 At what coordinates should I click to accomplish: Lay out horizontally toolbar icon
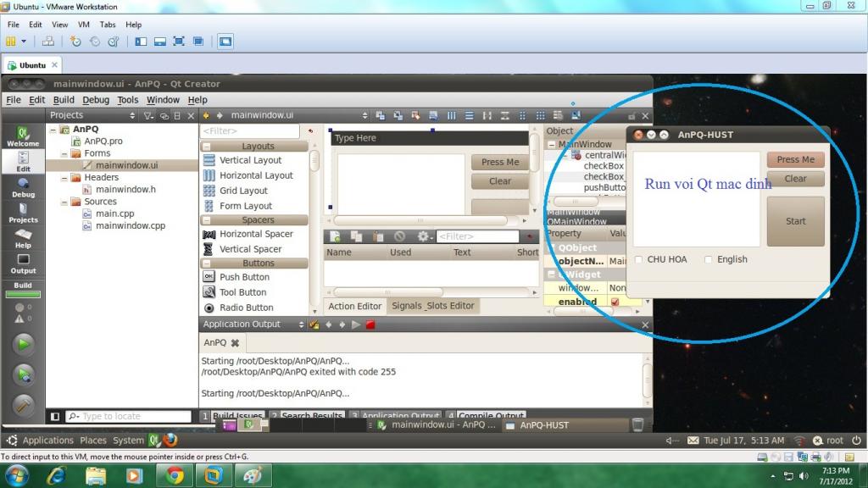pos(451,115)
